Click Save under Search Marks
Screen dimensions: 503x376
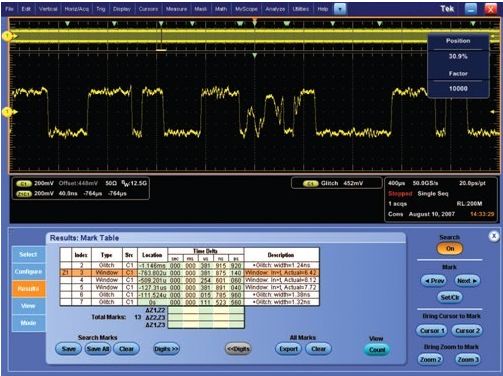[69, 349]
